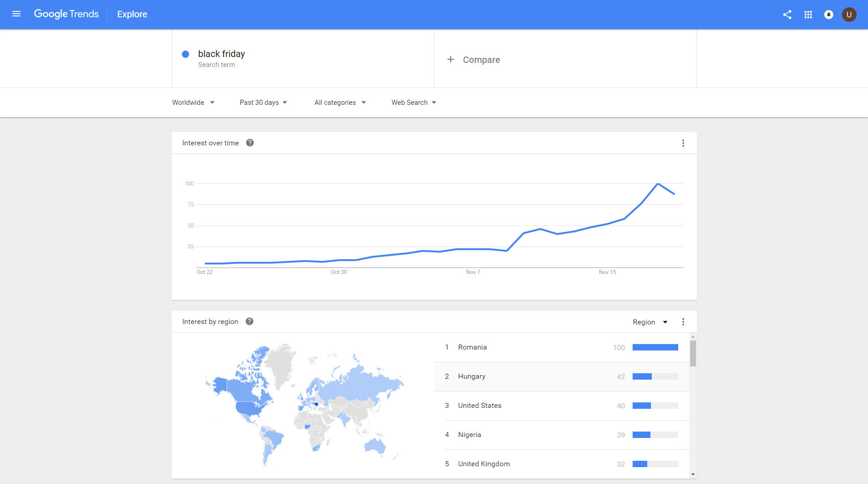Click the blue dot beside black friday
Image resolution: width=868 pixels, height=484 pixels.
pos(186,54)
